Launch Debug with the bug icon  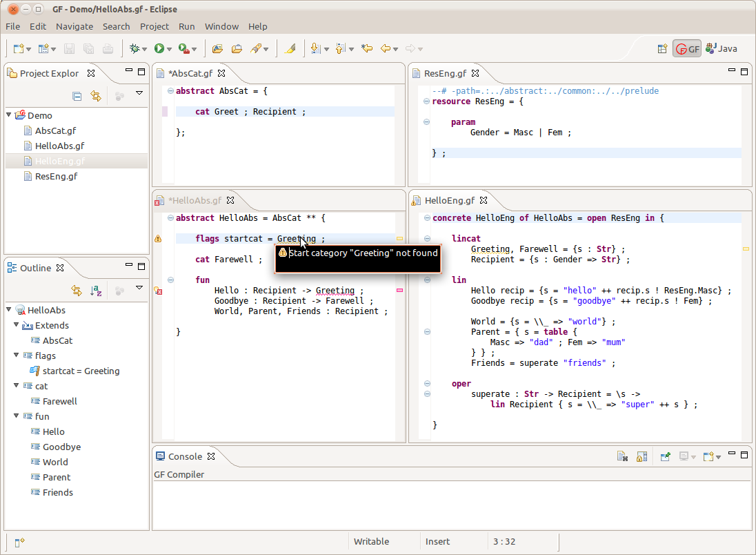[x=135, y=48]
